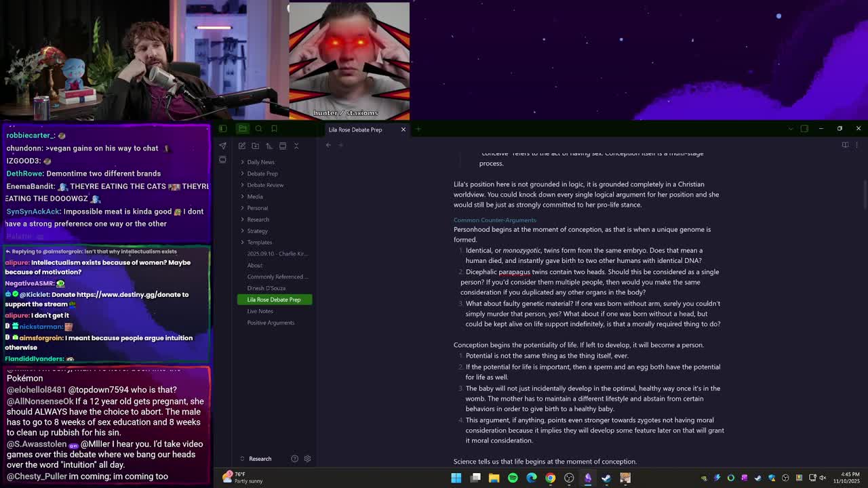Toggle the right sidebar panel
The width and height of the screenshot is (868, 488).
804,129
